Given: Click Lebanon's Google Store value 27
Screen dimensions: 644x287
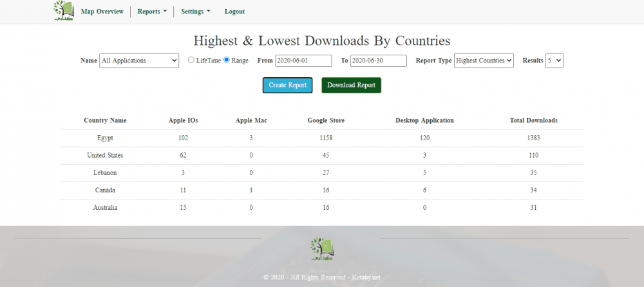Looking at the screenshot, I should 326,173.
